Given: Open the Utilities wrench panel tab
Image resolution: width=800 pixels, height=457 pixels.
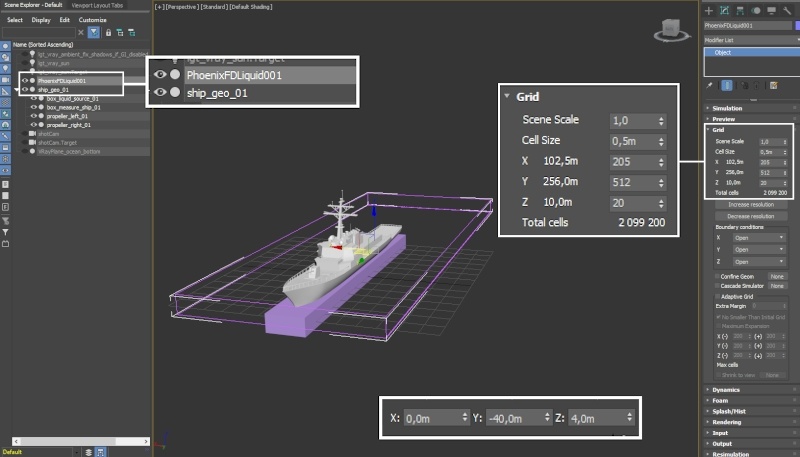Looking at the screenshot, I should [x=787, y=10].
